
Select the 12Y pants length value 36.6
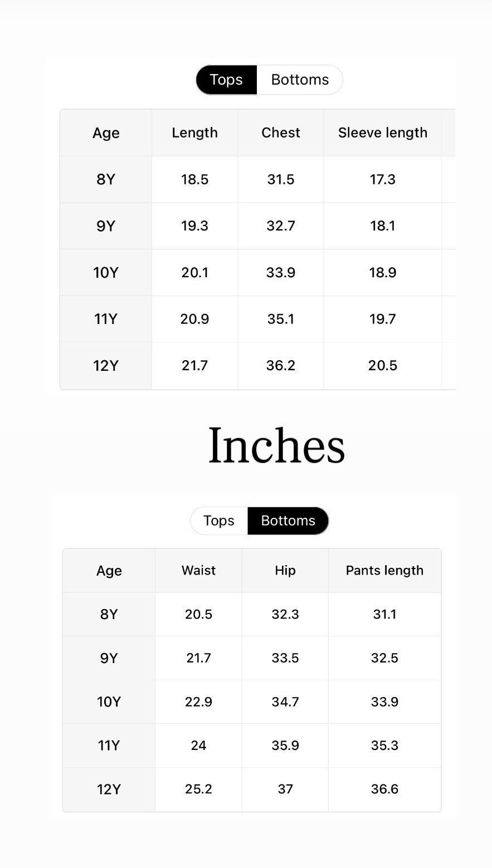point(384,789)
